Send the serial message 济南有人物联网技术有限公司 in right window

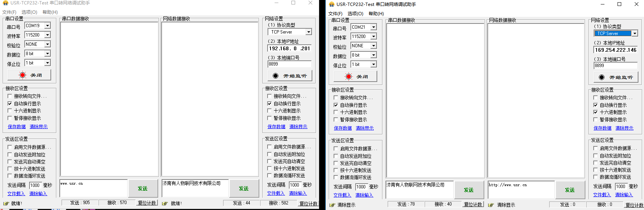click(469, 190)
